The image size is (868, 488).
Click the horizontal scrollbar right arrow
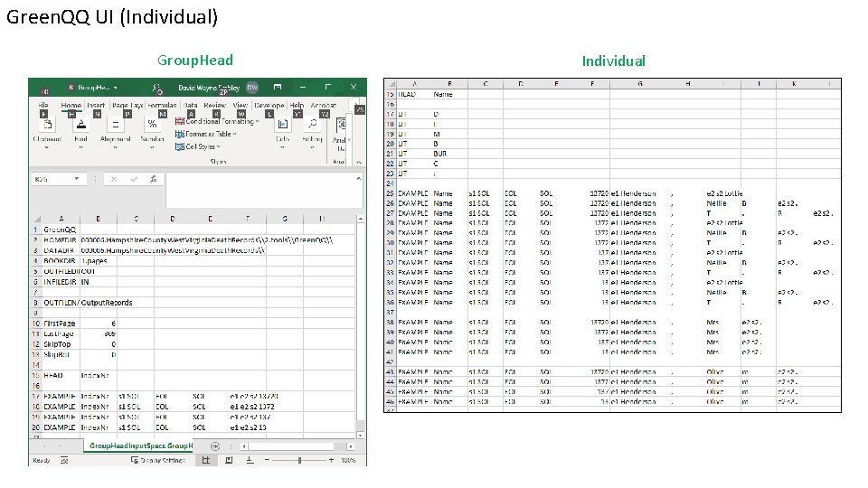click(x=350, y=446)
